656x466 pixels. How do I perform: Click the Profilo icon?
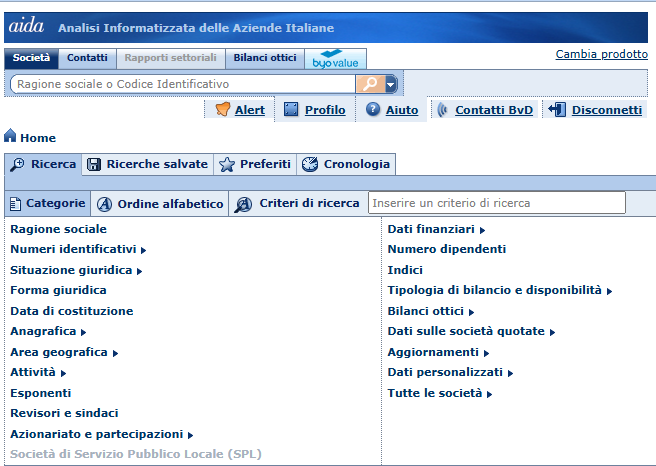(x=291, y=110)
